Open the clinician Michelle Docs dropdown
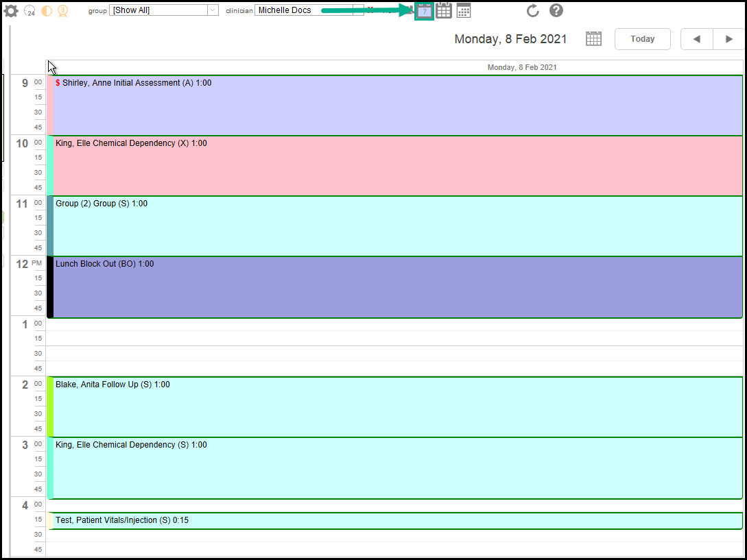 [357, 10]
